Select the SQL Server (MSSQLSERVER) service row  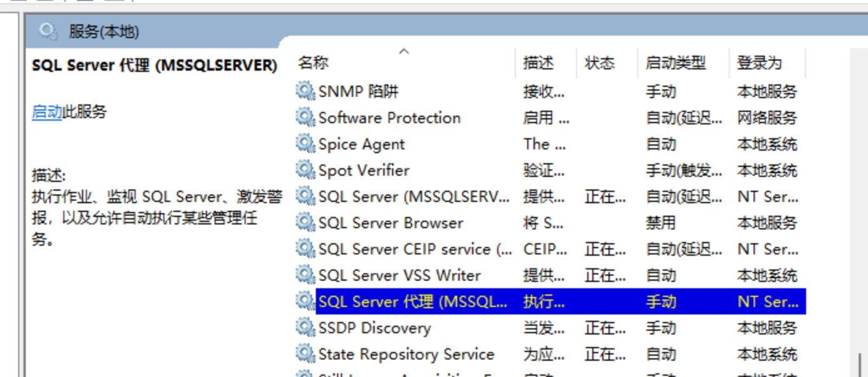(413, 196)
